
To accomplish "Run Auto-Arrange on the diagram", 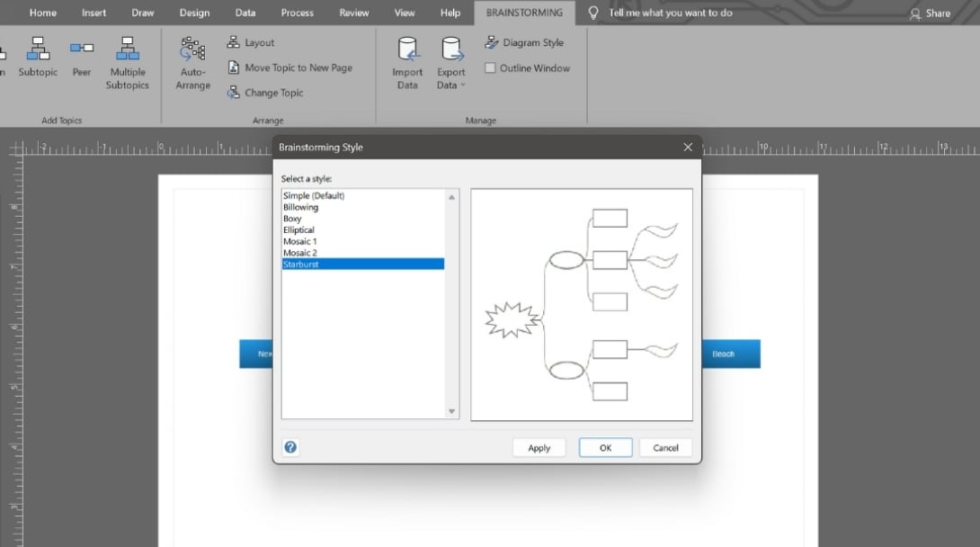I will pyautogui.click(x=192, y=63).
